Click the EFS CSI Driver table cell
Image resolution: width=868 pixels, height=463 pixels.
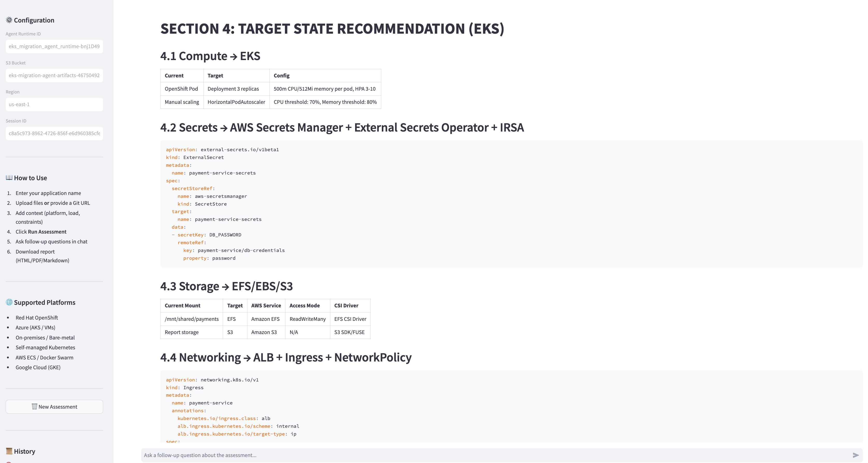click(350, 319)
